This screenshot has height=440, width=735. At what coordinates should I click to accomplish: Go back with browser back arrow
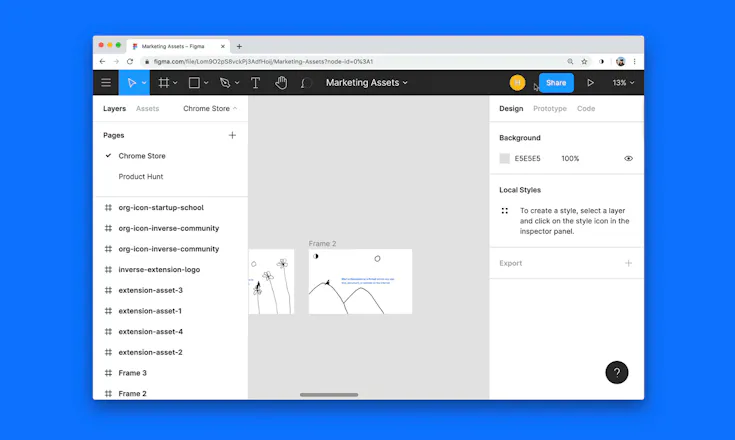[x=102, y=61]
